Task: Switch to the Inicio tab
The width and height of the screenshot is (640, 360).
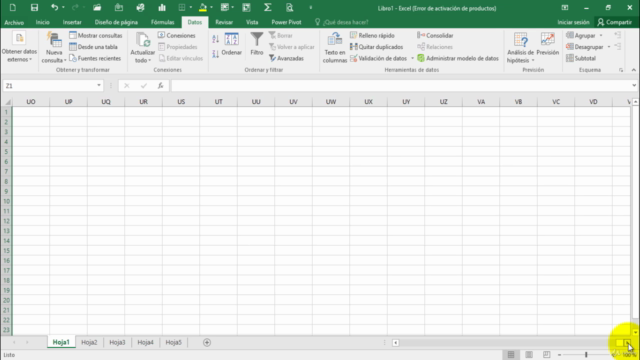Action: pos(42,22)
